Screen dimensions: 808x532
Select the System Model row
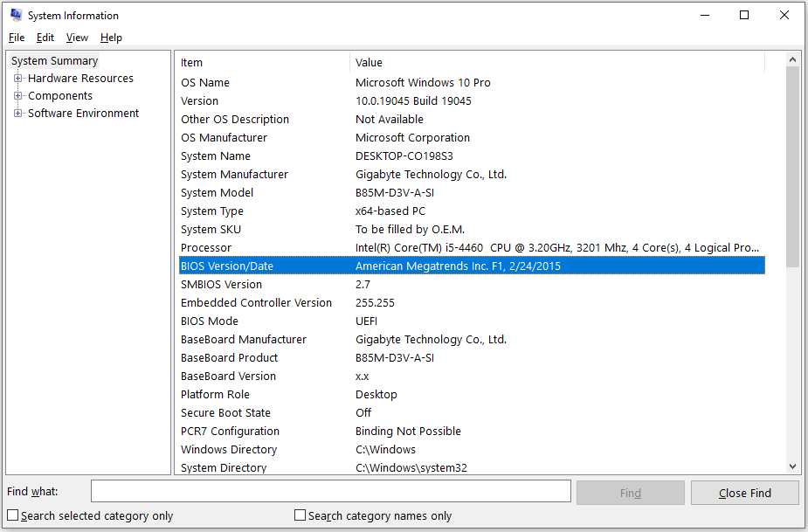click(472, 193)
